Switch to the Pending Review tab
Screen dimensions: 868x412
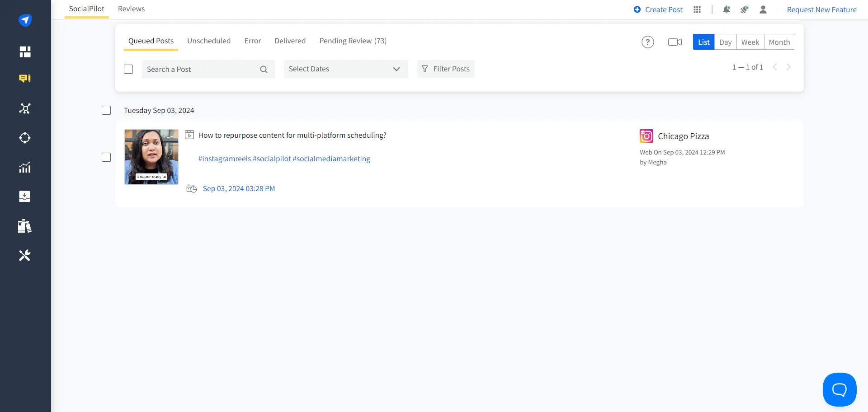(353, 41)
